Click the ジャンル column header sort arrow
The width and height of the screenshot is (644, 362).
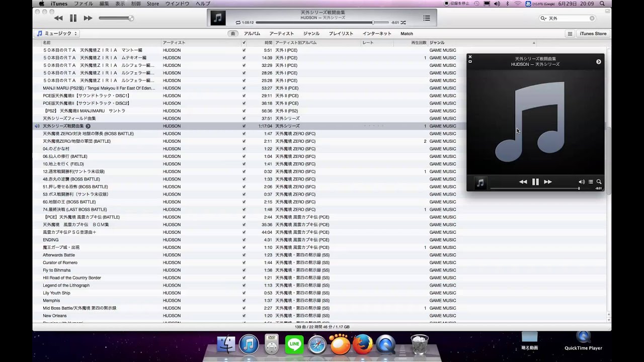(534, 43)
